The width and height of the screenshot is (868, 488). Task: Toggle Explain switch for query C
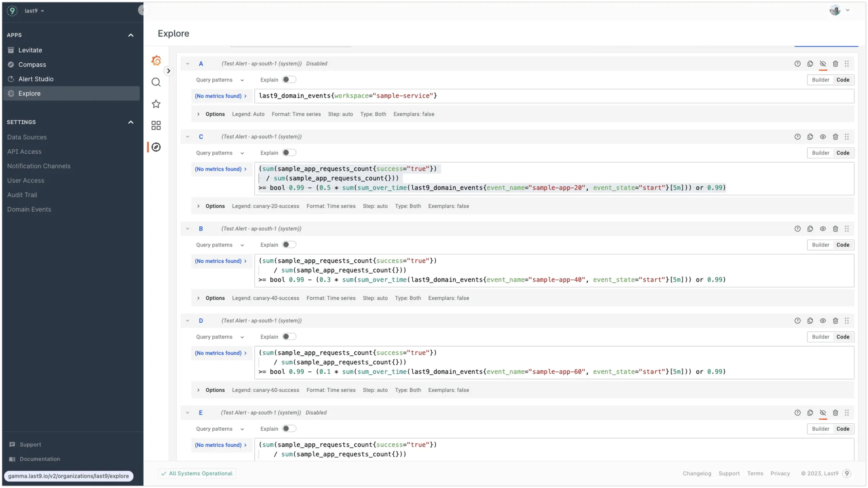pos(289,153)
